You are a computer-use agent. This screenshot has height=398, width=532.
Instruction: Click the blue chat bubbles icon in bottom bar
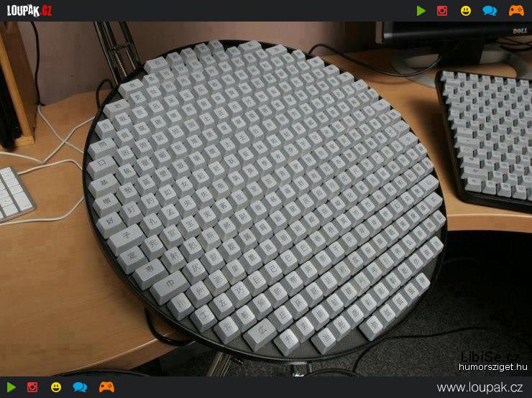coord(80,387)
